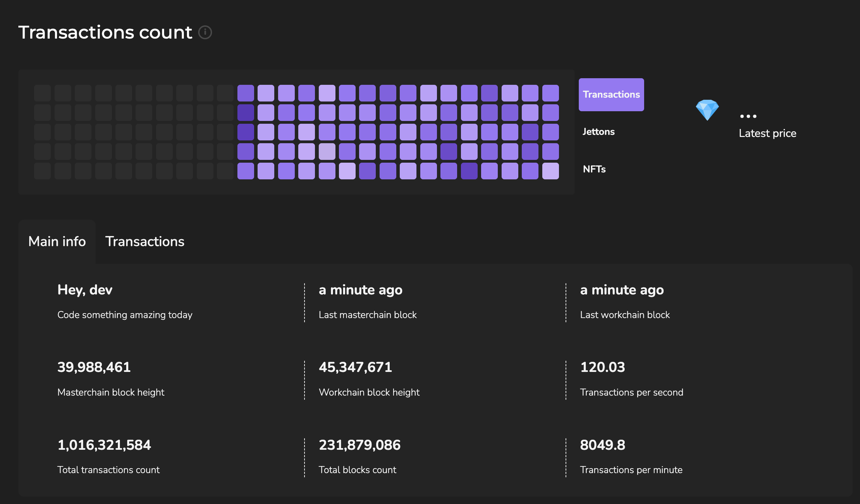Click the 1,016,321,584 total transactions value
860x504 pixels.
(x=104, y=445)
